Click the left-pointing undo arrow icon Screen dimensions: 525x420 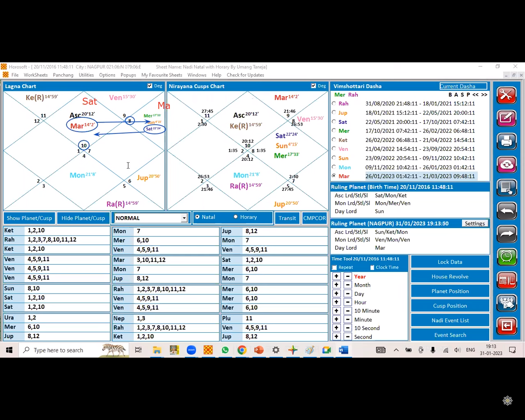507,211
